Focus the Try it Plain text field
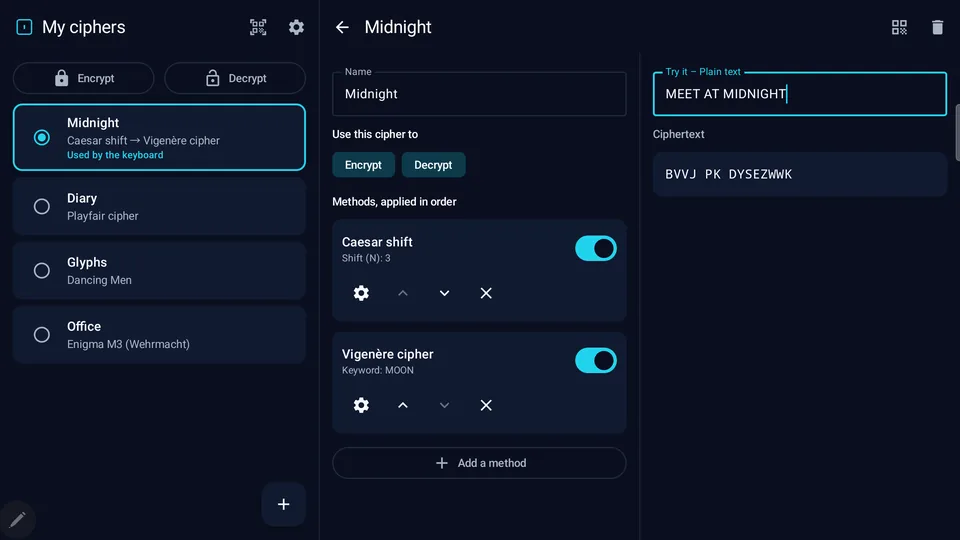Screen dimensions: 960x540 (x=800, y=94)
